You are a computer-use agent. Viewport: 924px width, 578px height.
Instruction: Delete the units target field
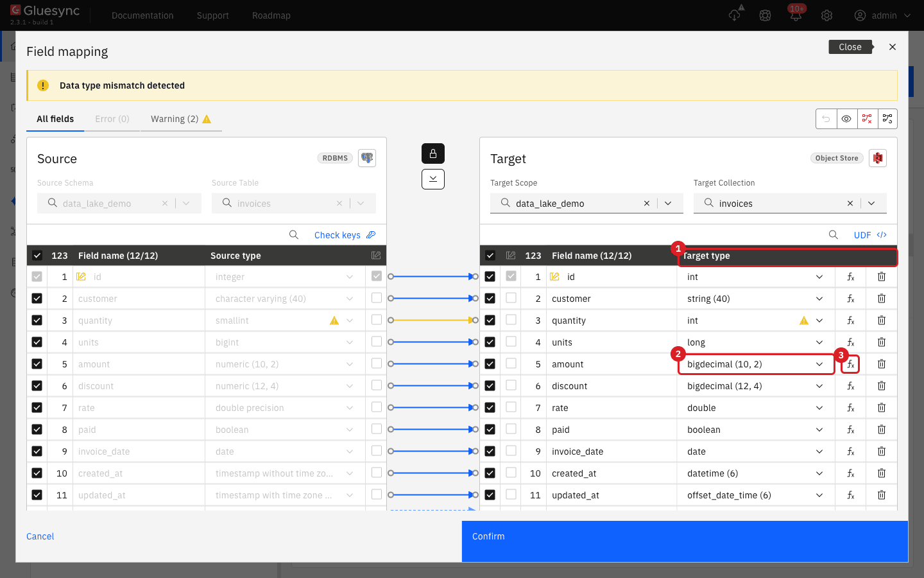882,342
